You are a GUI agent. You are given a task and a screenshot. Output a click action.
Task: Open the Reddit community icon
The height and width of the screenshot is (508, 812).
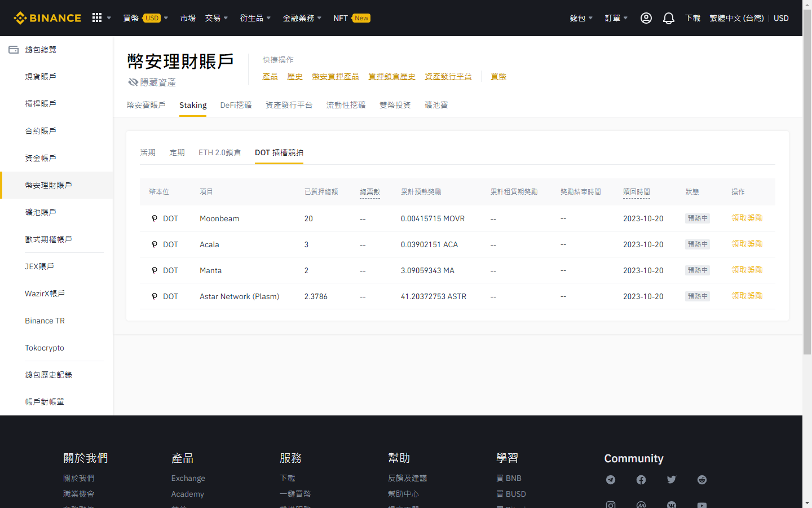(702, 480)
